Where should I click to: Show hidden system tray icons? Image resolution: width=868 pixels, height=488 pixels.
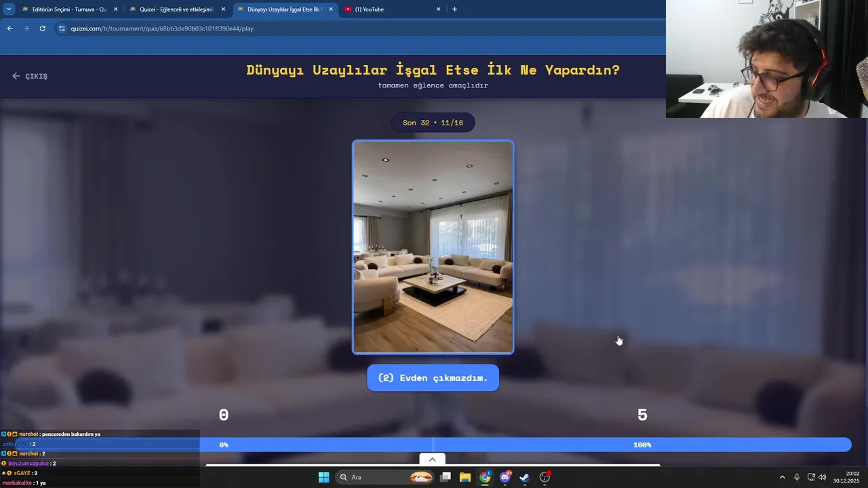point(782,477)
